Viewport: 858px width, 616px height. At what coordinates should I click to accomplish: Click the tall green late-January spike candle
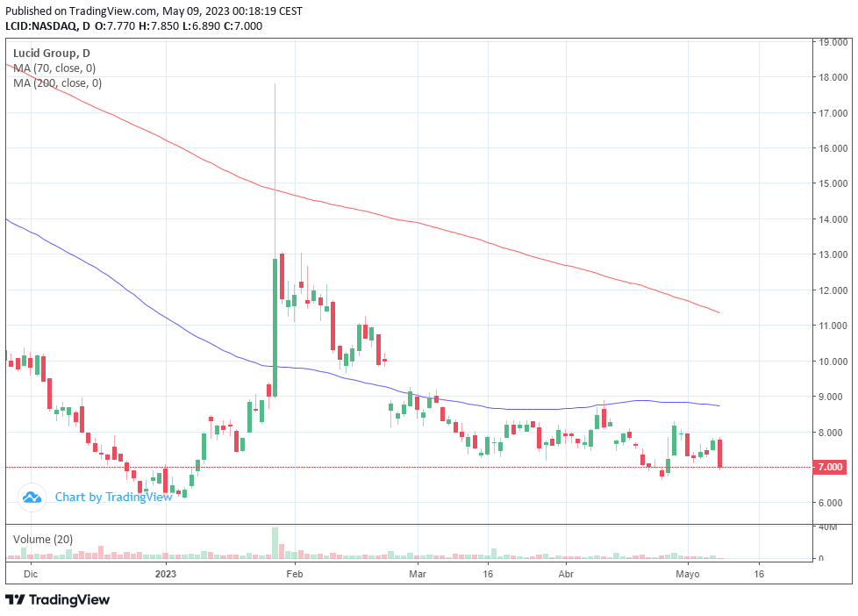(275, 327)
